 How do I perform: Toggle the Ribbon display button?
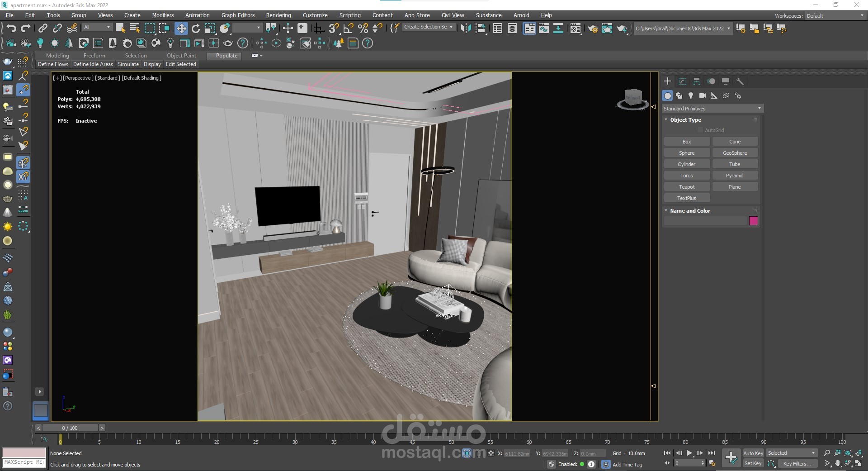click(529, 29)
